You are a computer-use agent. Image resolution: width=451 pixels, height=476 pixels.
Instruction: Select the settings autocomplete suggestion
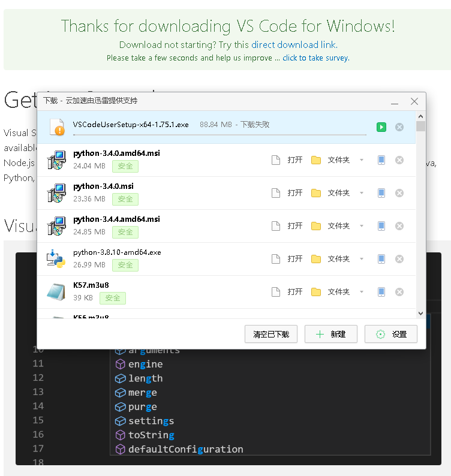point(145,421)
